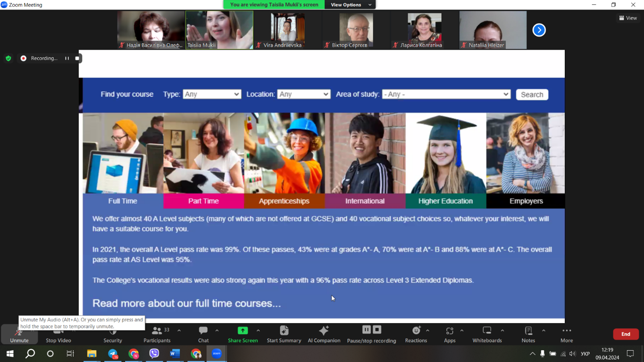Viewport: 644px width, 362px height.
Task: Open Whiteboards
Action: 487,335
